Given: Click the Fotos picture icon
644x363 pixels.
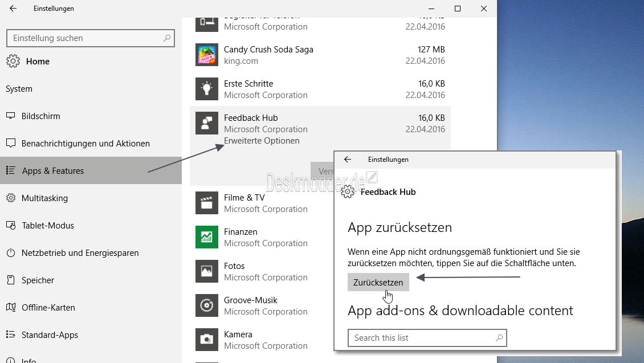Looking at the screenshot, I should pos(206,271).
